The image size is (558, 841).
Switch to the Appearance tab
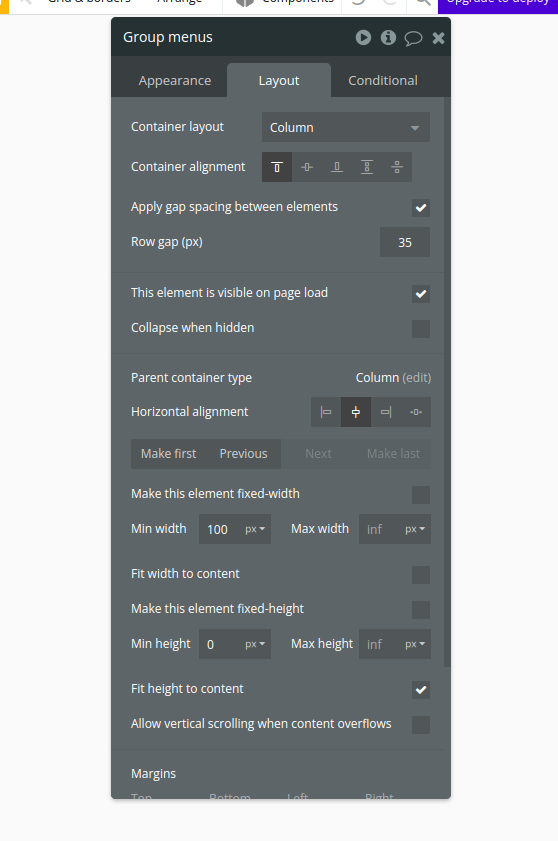[x=175, y=80]
